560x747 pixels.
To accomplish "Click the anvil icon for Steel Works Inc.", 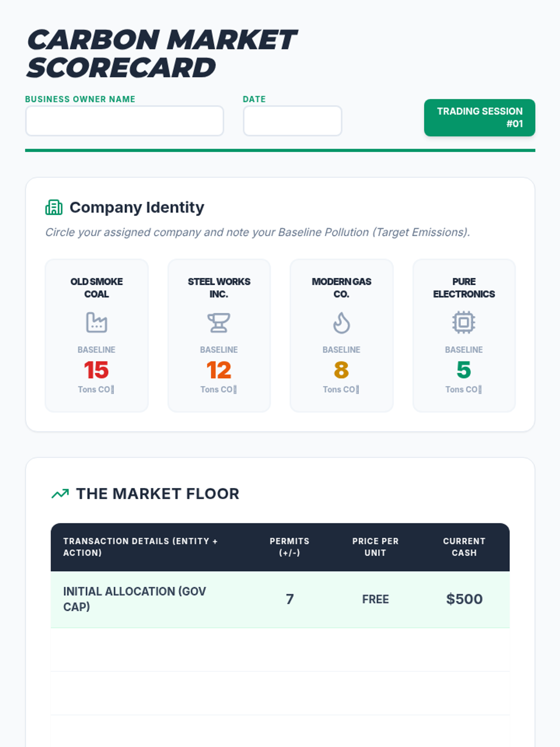I will (219, 323).
